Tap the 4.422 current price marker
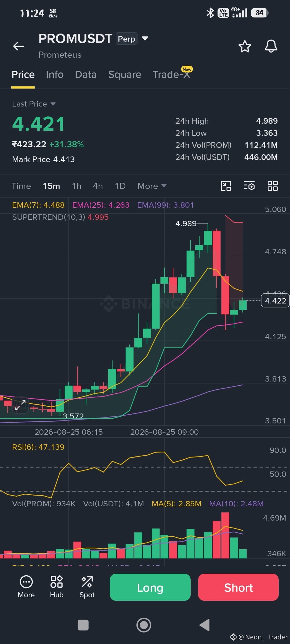Viewport: 290px width, 644px height. click(275, 301)
